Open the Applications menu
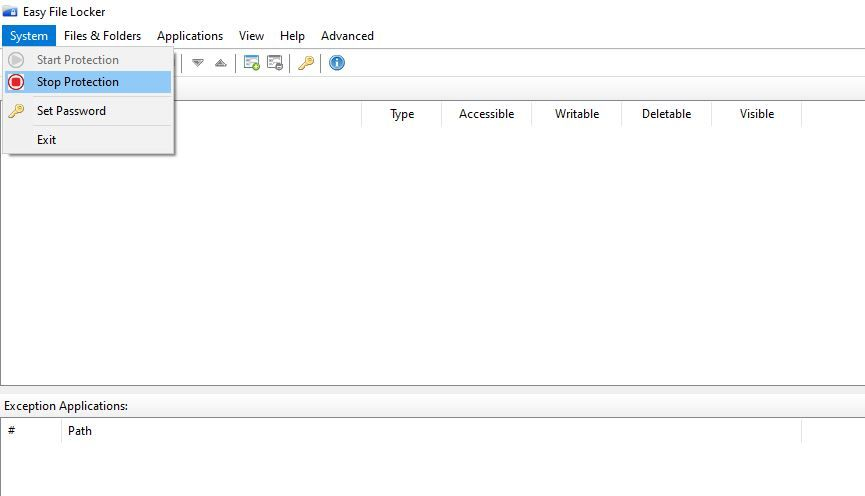The image size is (865, 496). point(190,36)
